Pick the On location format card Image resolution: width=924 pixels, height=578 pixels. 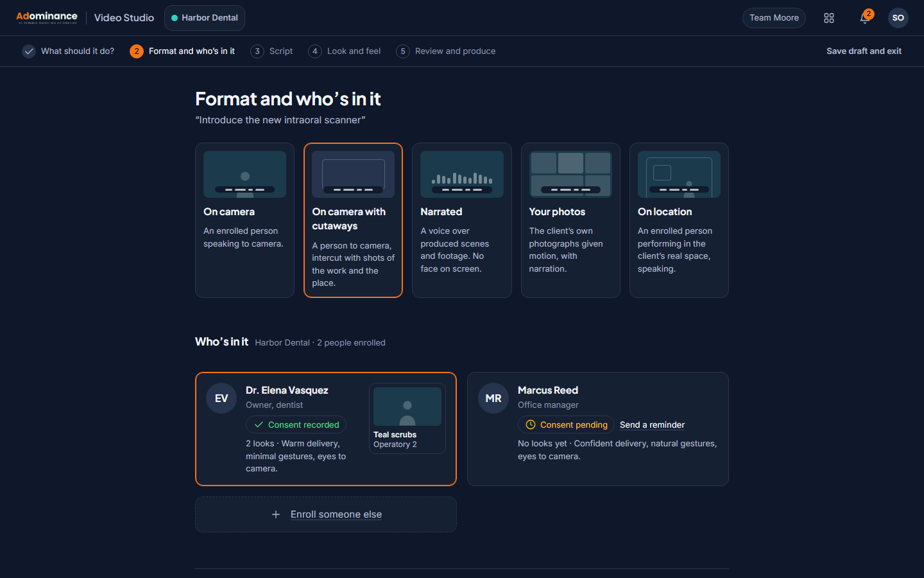[679, 220]
